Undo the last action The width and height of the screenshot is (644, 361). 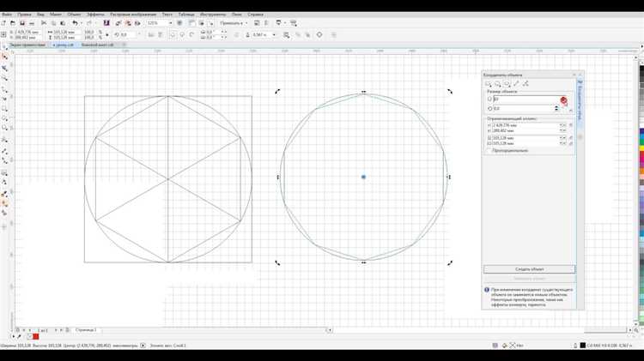point(75,23)
